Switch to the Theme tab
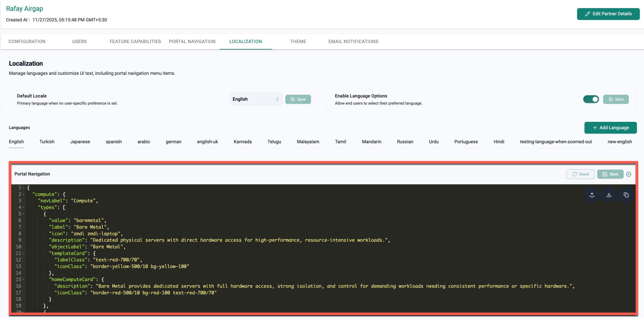The width and height of the screenshot is (644, 318). (298, 42)
